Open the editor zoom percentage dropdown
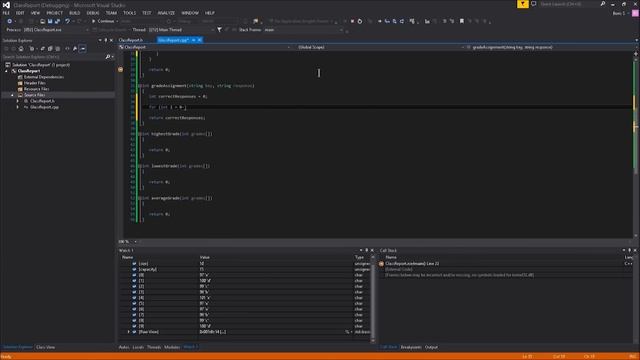 tap(136, 242)
